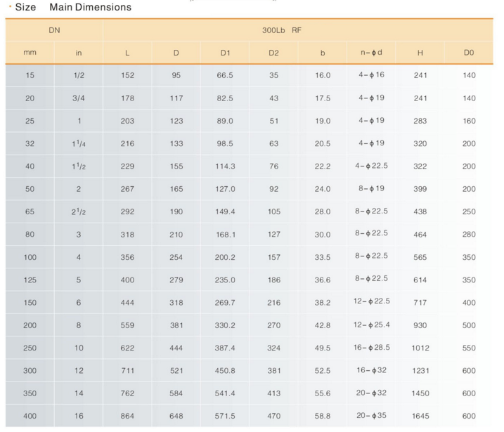This screenshot has height=432, width=504.
Task: Select the 'in' column header
Action: click(x=79, y=53)
